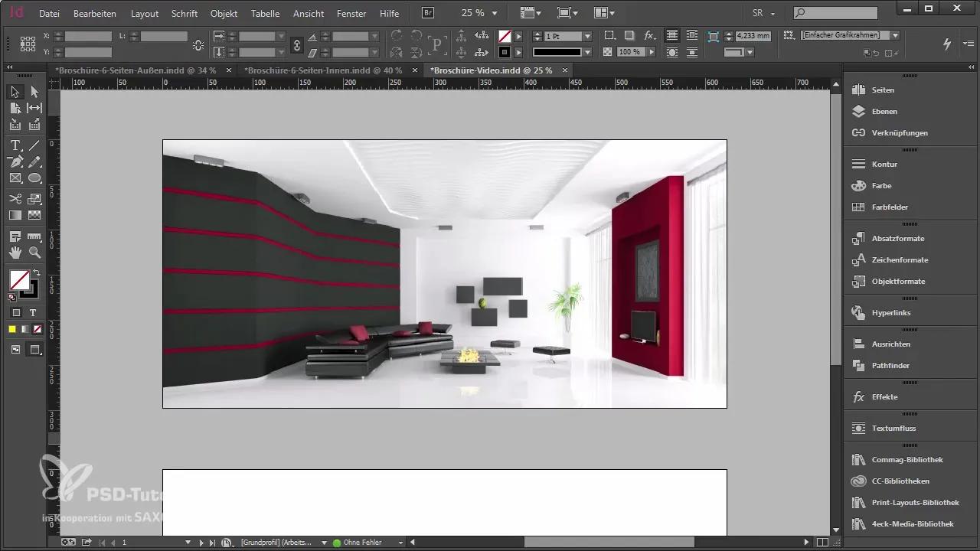Toggle formatting affects text

click(33, 312)
